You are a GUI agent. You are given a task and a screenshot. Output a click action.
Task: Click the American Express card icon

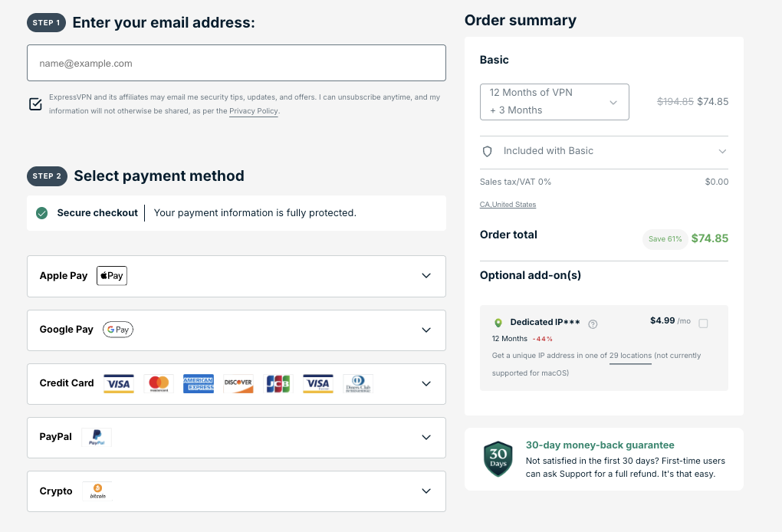[199, 383]
